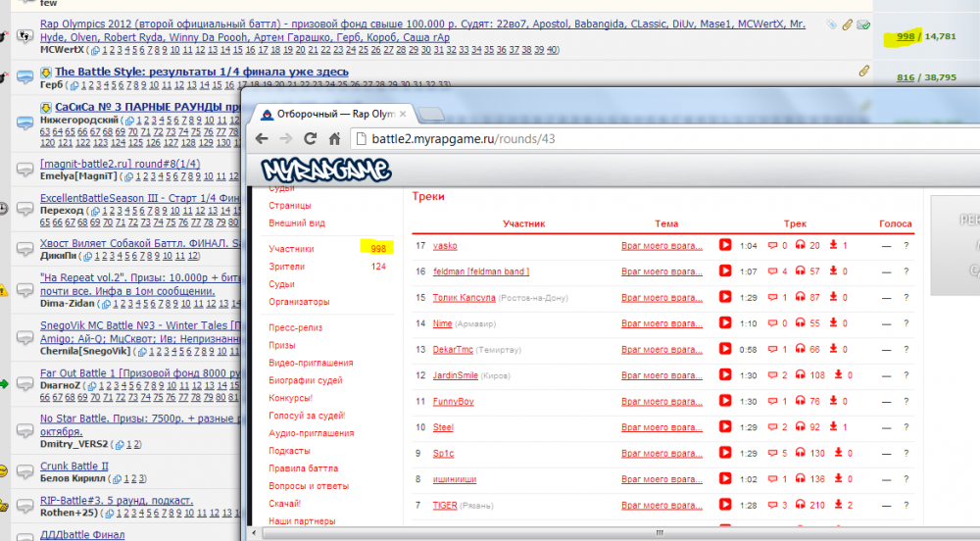Click 998 replies count in forum

[x=906, y=36]
